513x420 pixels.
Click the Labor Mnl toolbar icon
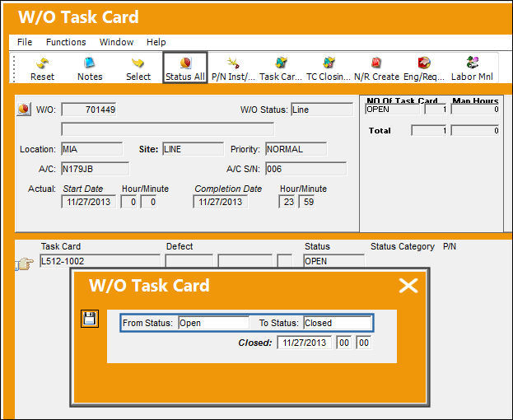point(472,68)
